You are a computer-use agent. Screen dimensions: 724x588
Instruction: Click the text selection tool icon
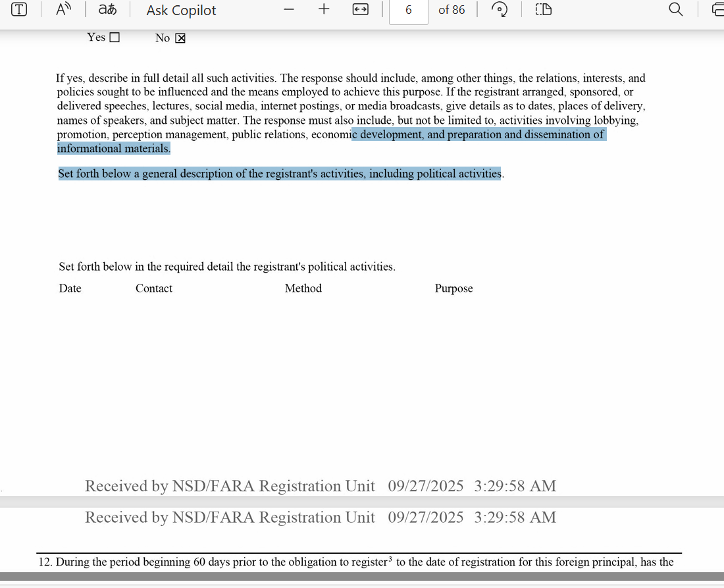(x=20, y=9)
